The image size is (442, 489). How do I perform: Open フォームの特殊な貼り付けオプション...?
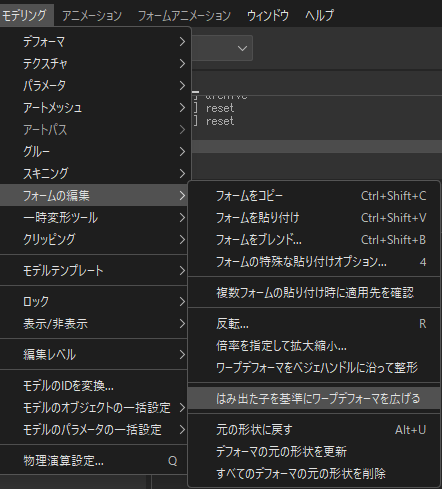(314, 262)
